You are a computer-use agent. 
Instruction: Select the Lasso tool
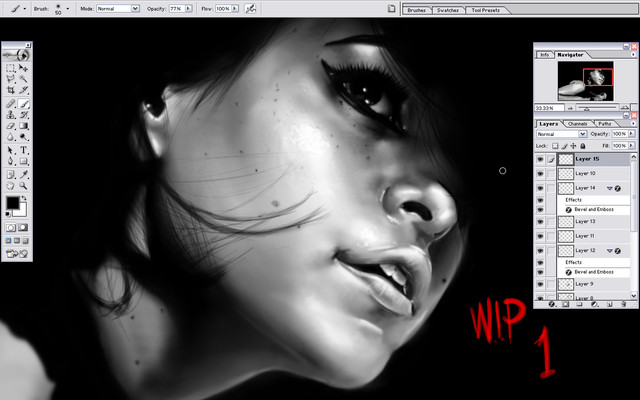click(x=11, y=79)
